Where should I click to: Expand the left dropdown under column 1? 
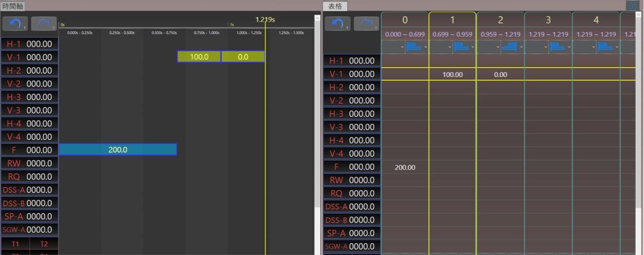pyautogui.click(x=441, y=47)
